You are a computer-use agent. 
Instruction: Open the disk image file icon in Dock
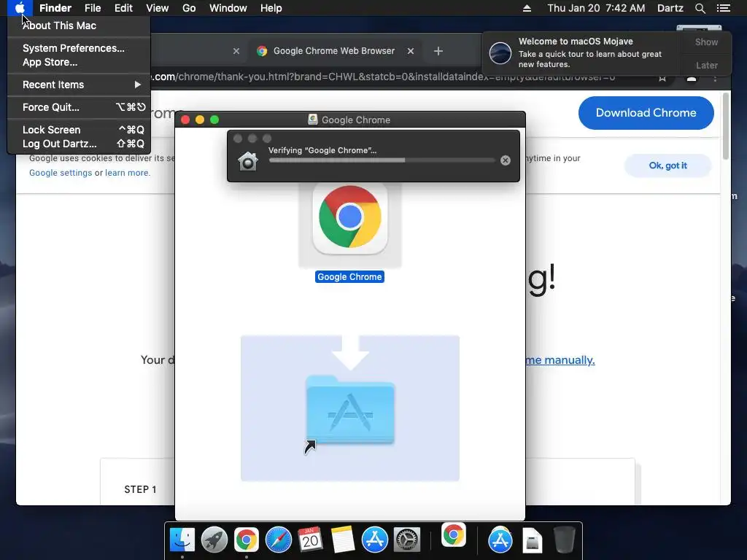532,540
